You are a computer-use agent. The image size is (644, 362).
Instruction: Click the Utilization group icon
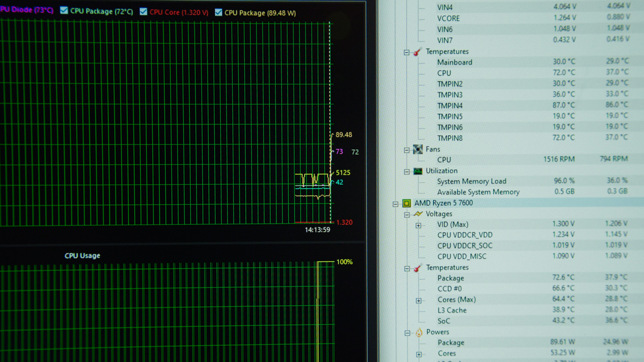(418, 171)
